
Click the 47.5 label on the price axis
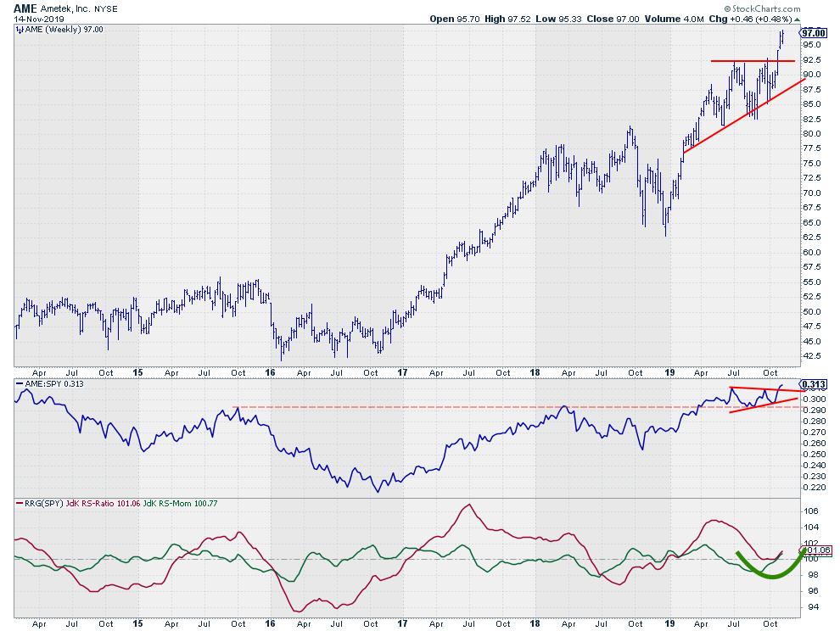pyautogui.click(x=811, y=327)
